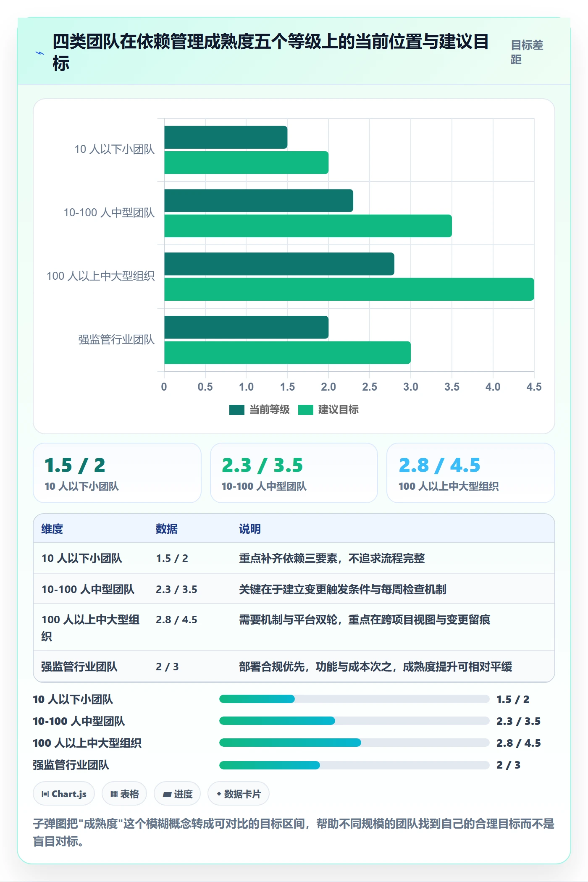The width and height of the screenshot is (588, 882).
Task: Select the 2.3 / 3.5 data card
Action: pos(294,473)
